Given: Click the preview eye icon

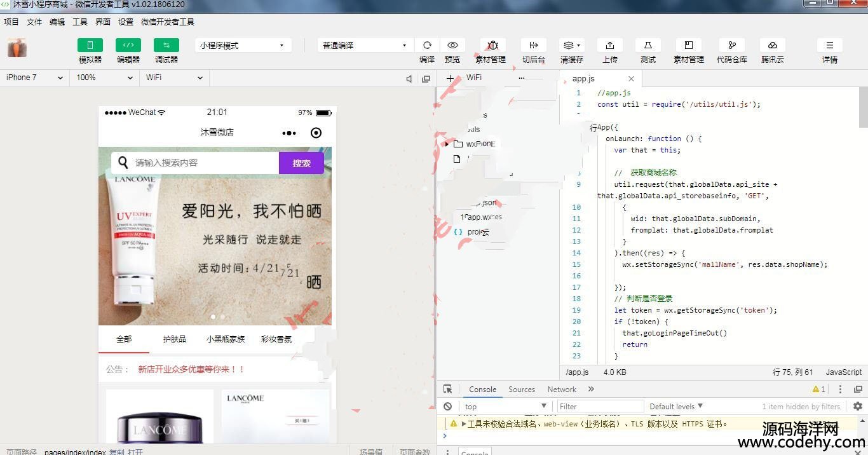Looking at the screenshot, I should tap(452, 45).
